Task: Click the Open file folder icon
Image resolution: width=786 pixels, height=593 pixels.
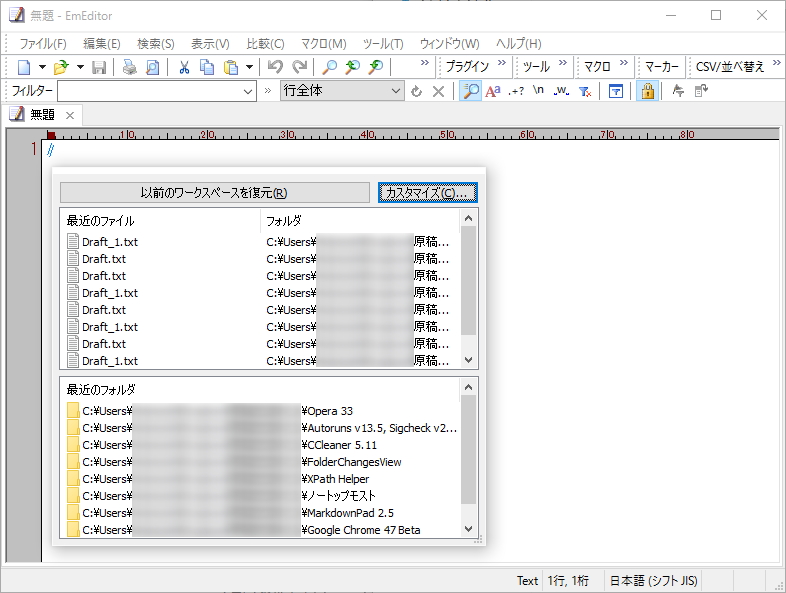Action: 61,67
